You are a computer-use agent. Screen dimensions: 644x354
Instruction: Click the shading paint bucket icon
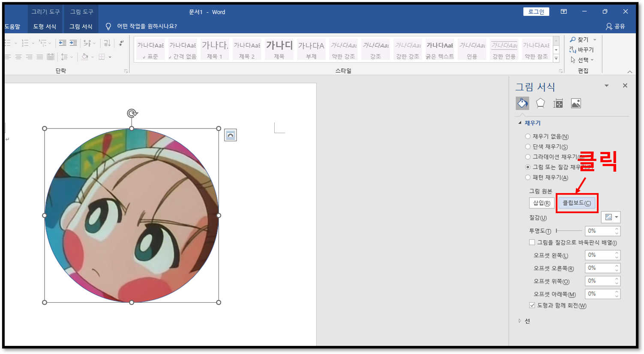coord(85,57)
